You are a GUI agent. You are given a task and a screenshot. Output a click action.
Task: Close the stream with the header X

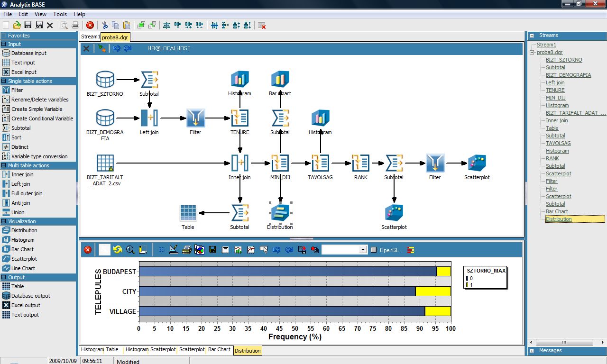86,48
